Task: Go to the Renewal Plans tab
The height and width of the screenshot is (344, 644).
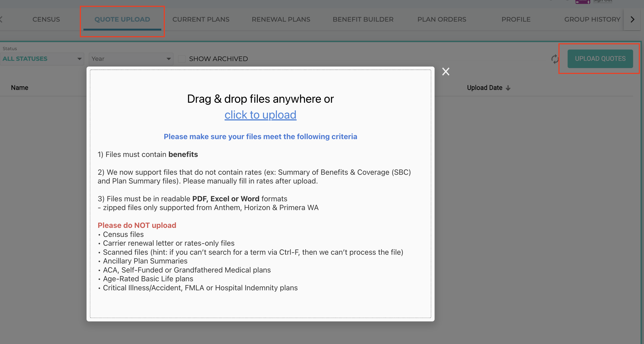Action: (x=281, y=19)
